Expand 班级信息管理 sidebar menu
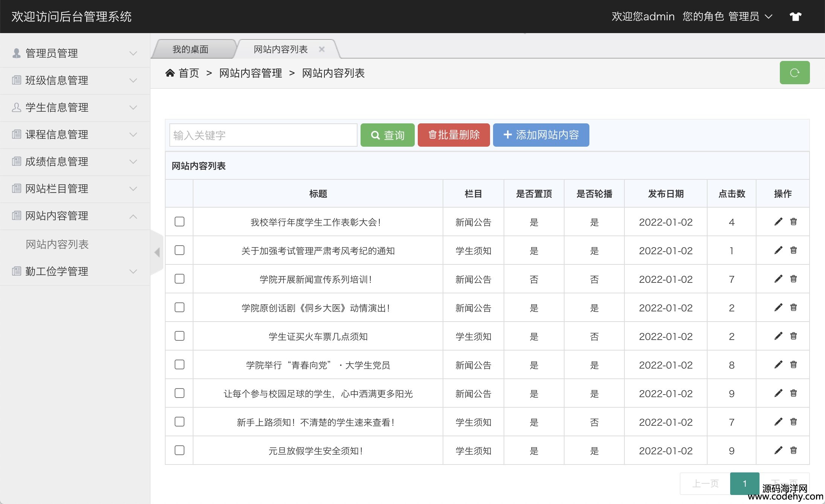 75,80
